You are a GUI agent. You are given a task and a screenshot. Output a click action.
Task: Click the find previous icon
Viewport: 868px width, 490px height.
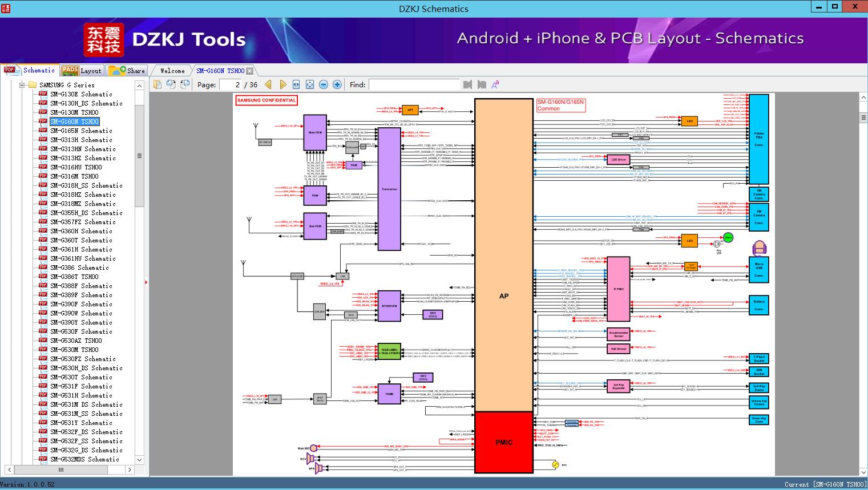(x=468, y=84)
